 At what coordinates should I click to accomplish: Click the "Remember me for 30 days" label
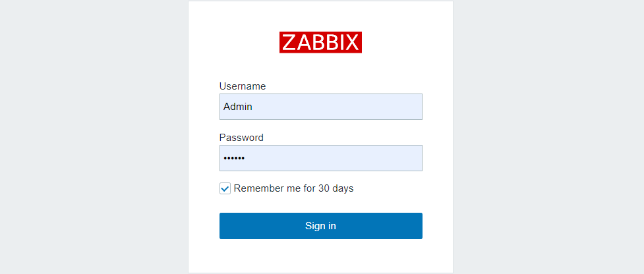click(x=293, y=188)
